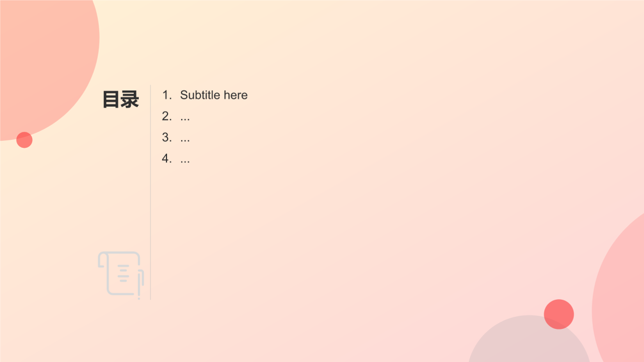Click the scroll document icon

tap(121, 275)
